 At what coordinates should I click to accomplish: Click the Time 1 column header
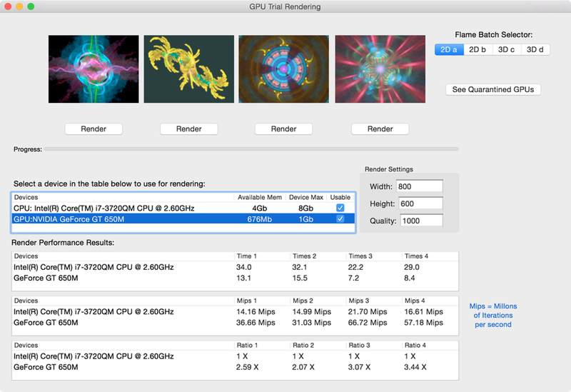pos(246,256)
